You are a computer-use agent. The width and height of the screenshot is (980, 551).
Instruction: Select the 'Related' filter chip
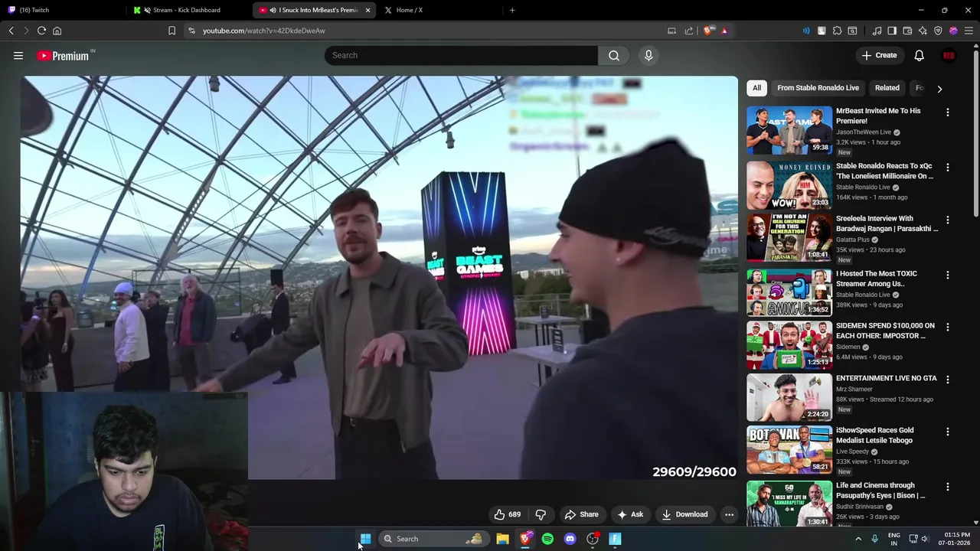[x=887, y=88]
